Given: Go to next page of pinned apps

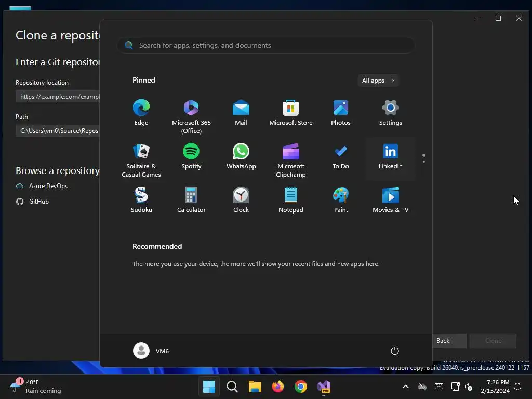Looking at the screenshot, I should point(424,161).
